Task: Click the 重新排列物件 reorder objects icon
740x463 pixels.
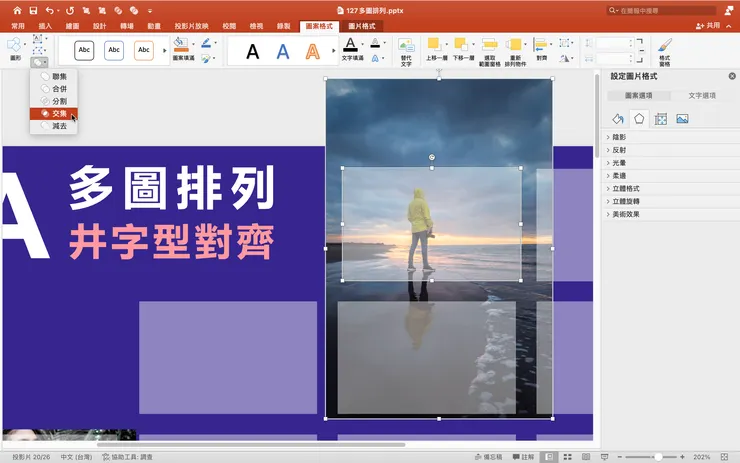Action: tap(513, 45)
